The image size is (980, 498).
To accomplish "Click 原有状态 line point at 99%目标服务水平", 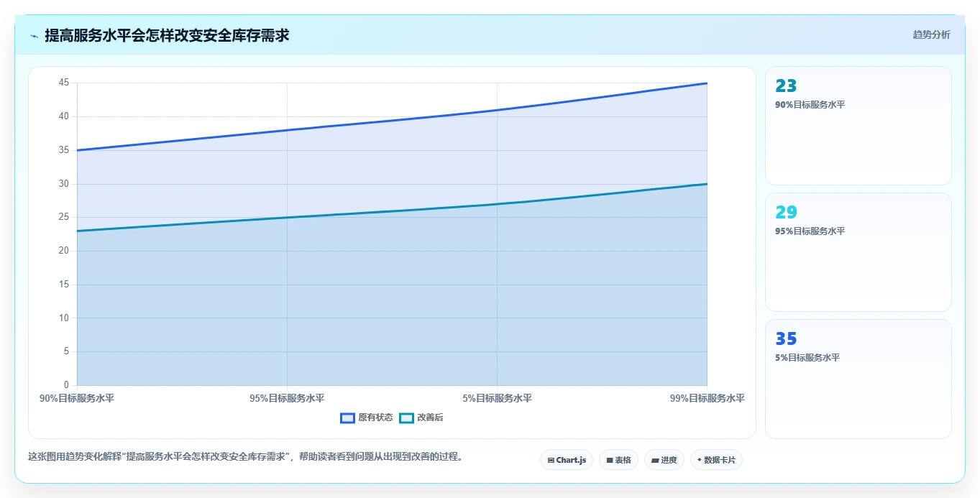I will [x=707, y=83].
